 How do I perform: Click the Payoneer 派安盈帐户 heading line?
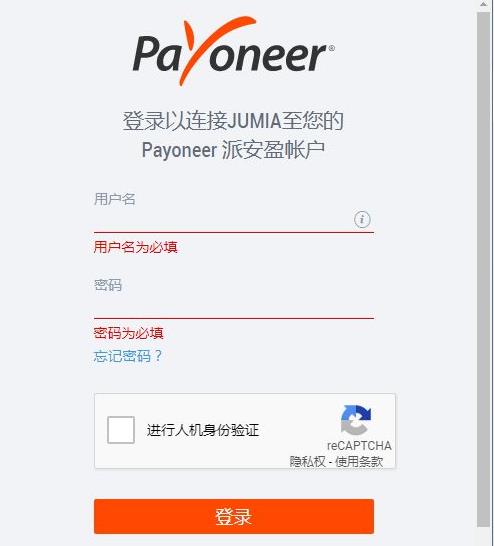tap(233, 150)
